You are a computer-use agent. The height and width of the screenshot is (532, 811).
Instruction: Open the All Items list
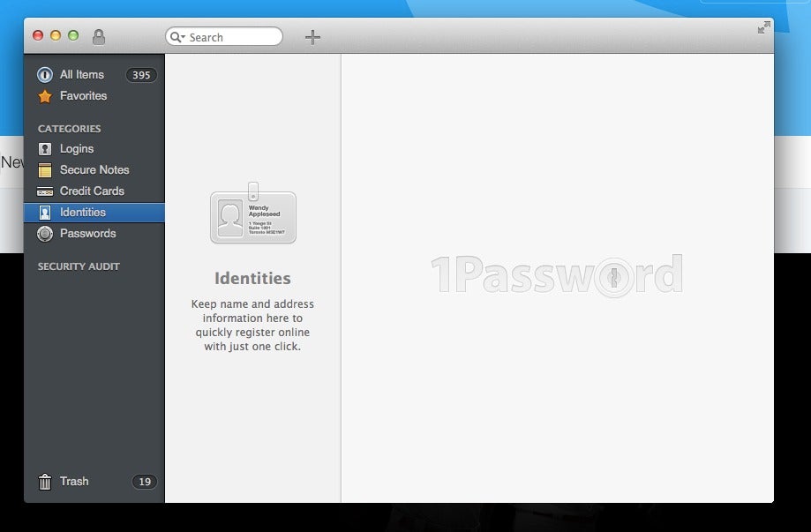(x=82, y=74)
